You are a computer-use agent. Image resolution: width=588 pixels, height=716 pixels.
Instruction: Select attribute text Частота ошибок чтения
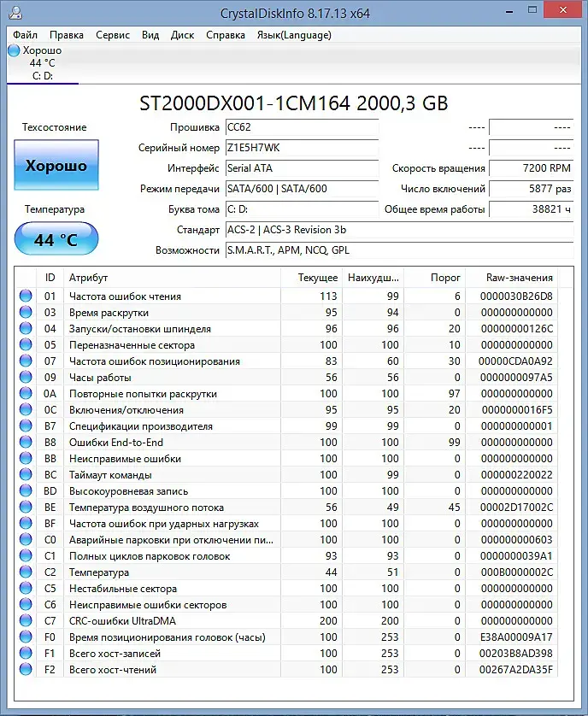click(x=125, y=296)
